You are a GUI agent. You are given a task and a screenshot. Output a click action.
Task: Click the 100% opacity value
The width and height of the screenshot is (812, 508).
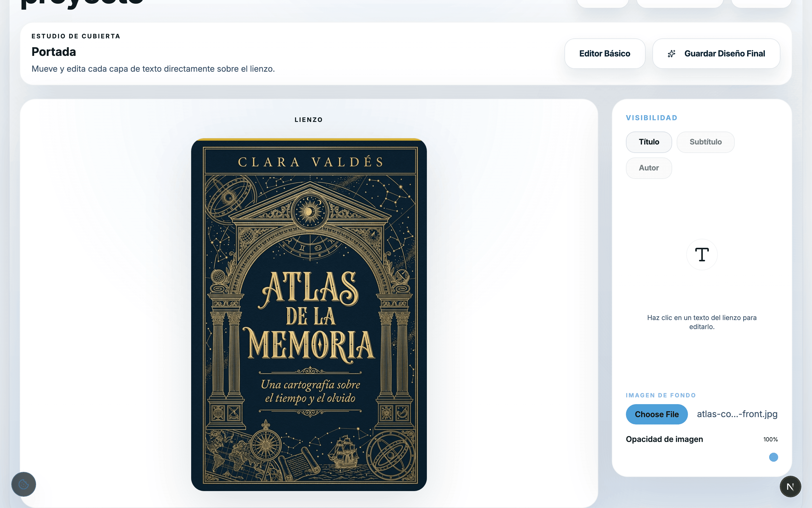point(770,439)
